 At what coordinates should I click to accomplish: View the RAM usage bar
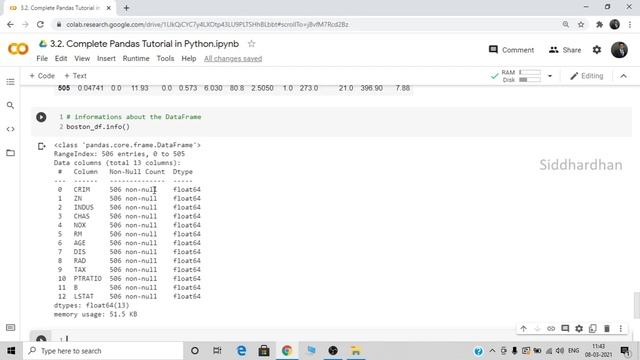point(530,72)
